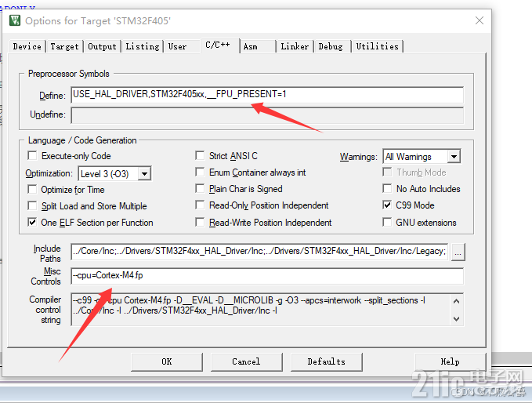Image resolution: width=532 pixels, height=403 pixels.
Task: Toggle Read-Write Position Independent
Action: (200, 223)
